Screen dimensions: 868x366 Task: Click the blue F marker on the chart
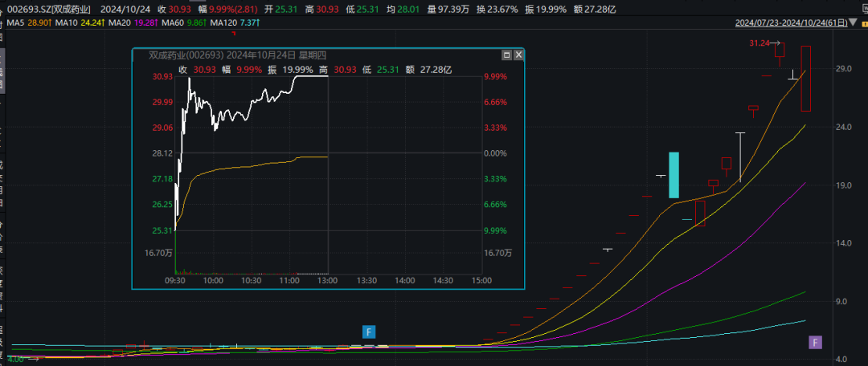pos(369,331)
